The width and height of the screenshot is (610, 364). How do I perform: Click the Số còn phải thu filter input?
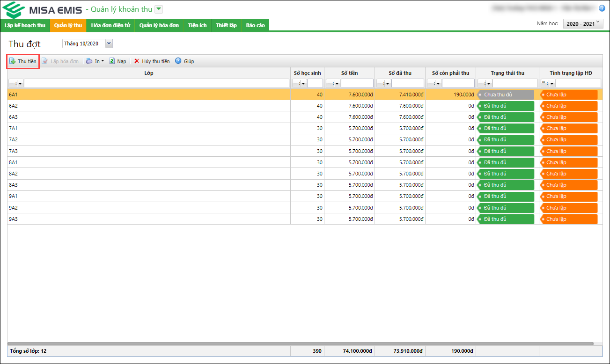click(x=458, y=83)
